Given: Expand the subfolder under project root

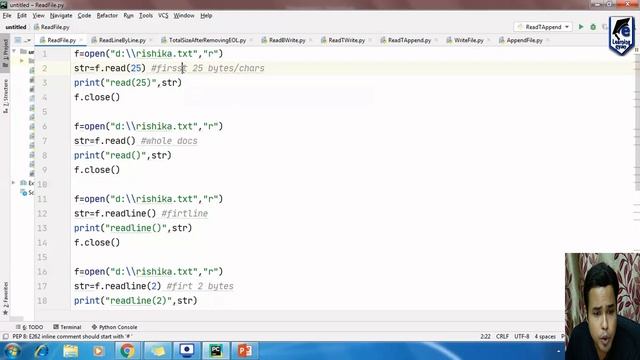Looking at the screenshot, I should (22, 61).
